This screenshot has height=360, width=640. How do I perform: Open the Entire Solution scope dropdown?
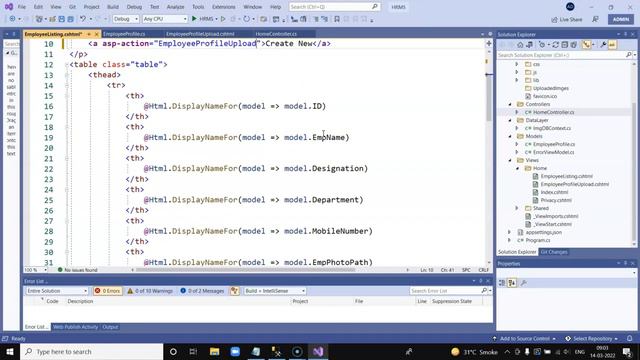pyautogui.click(x=57, y=291)
